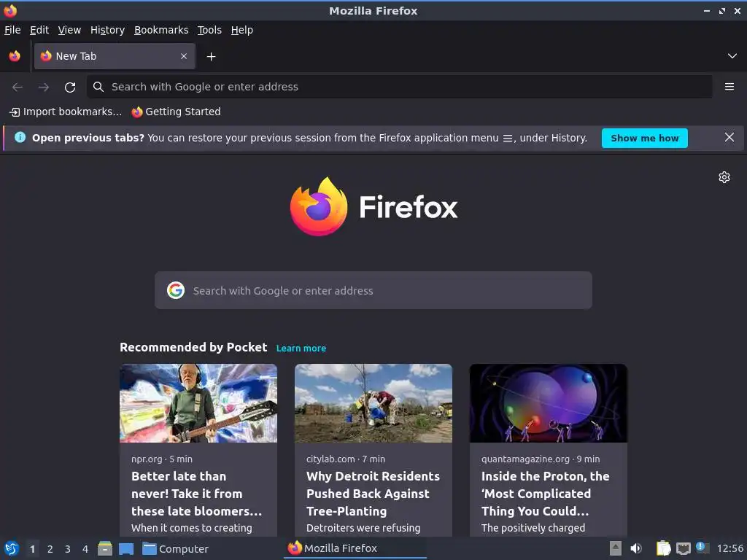This screenshot has height=560, width=747.
Task: Click the 'Better late than never!' headline
Action: tap(197, 494)
